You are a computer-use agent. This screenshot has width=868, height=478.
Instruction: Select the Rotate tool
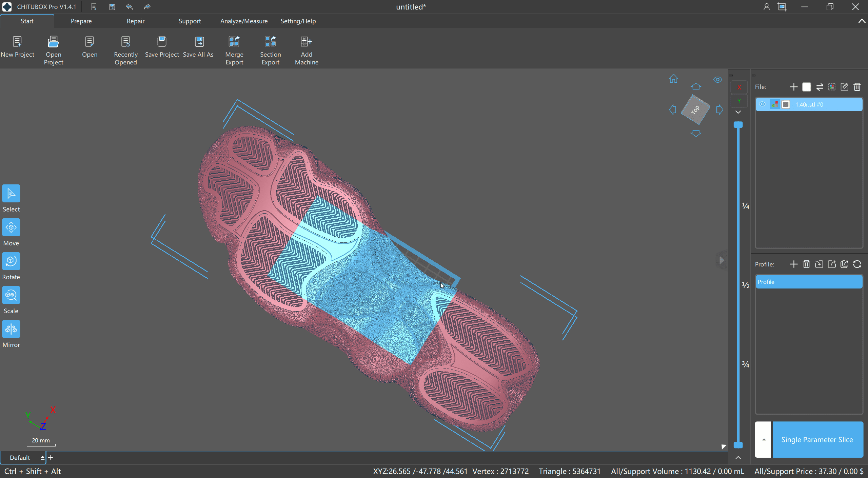[x=11, y=261]
